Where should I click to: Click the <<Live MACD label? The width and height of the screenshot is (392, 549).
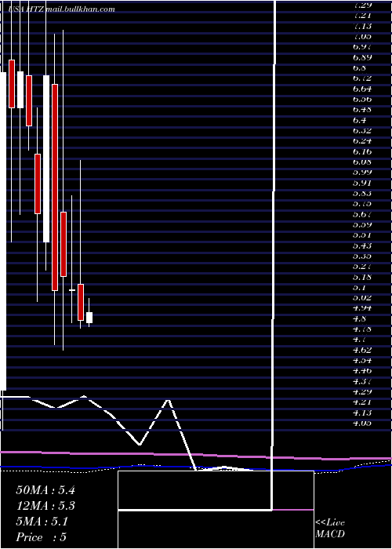point(330,529)
